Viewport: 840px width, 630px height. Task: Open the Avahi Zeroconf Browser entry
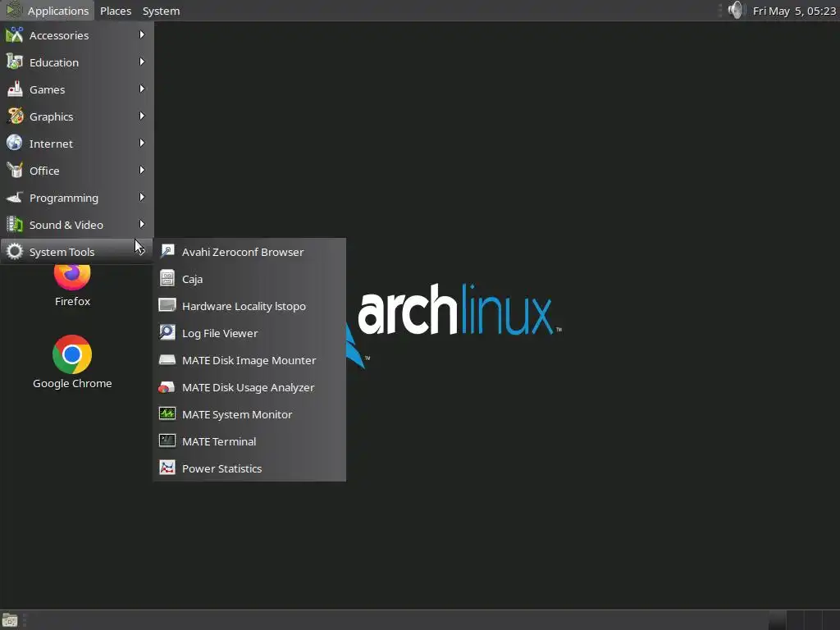click(x=249, y=252)
